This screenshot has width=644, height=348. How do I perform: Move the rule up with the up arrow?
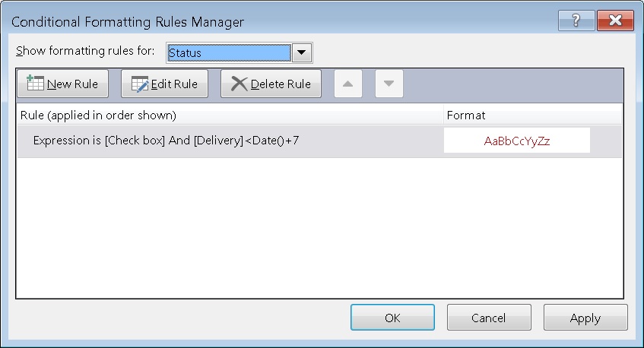[x=347, y=84]
